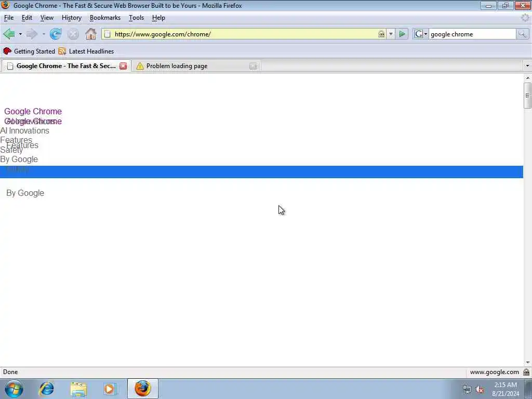Close the Google Chrome tab
This screenshot has width=532, height=399.
click(123, 66)
